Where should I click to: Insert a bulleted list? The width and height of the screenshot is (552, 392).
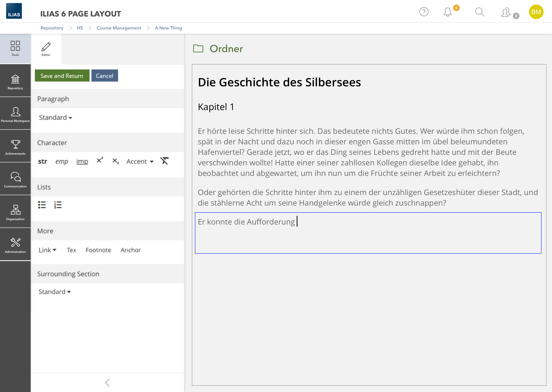coord(42,205)
